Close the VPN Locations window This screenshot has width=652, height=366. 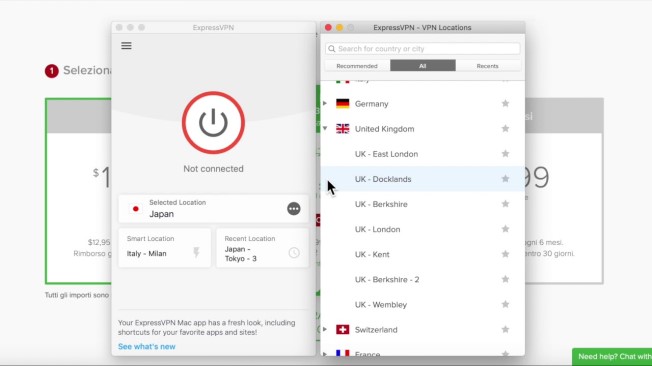[x=328, y=27]
